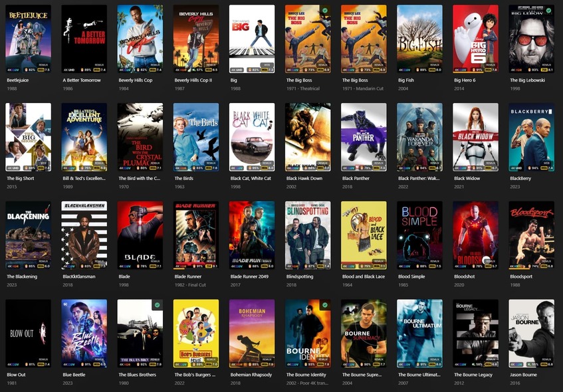The image size is (563, 392).
Task: Click the 'Jason Bourne' title link
Action: click(x=523, y=375)
